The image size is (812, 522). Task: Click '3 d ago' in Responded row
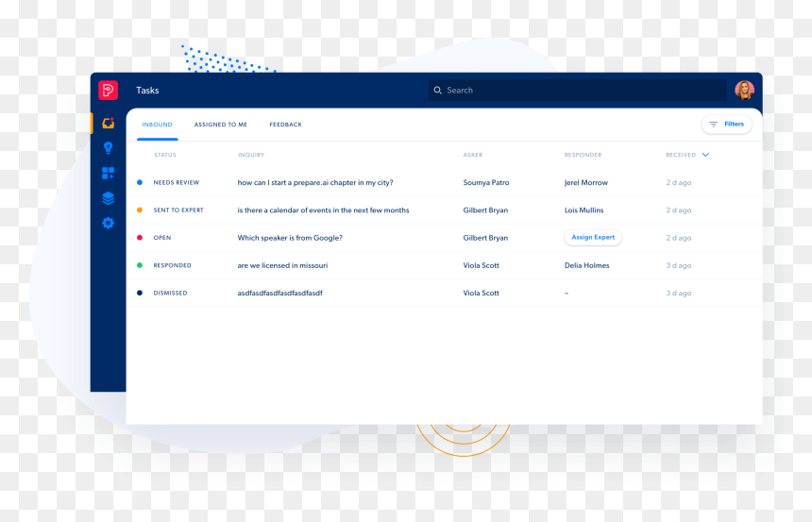coord(678,265)
